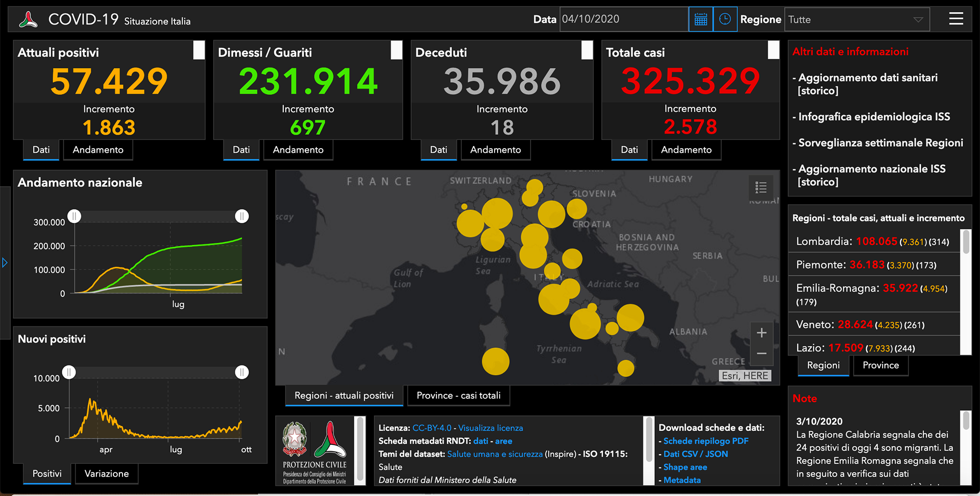The image size is (980, 496).
Task: Expand the left side panel arrow
Action: (x=5, y=263)
